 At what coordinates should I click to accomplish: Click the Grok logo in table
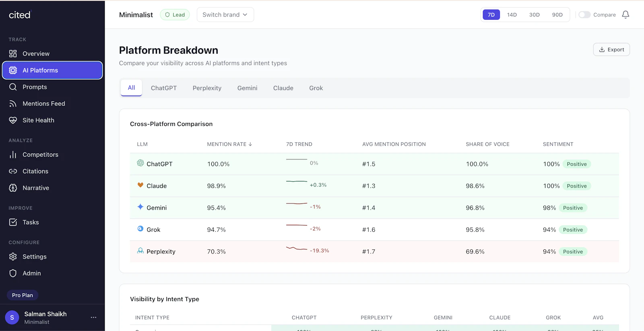[x=140, y=228]
